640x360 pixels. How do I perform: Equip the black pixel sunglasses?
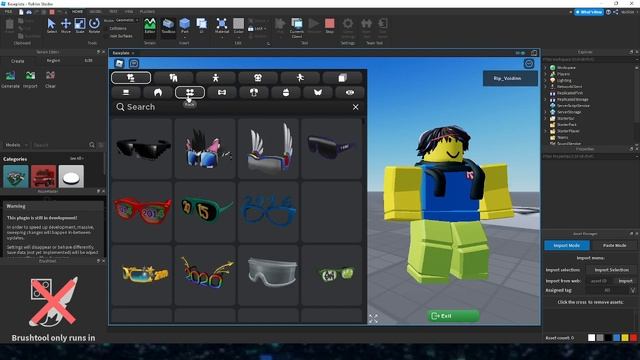tap(142, 149)
